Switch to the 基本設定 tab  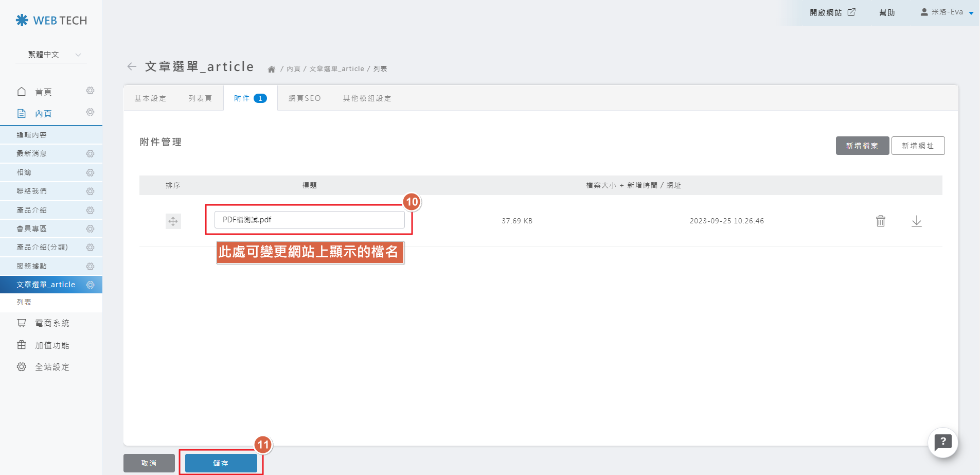pyautogui.click(x=150, y=98)
